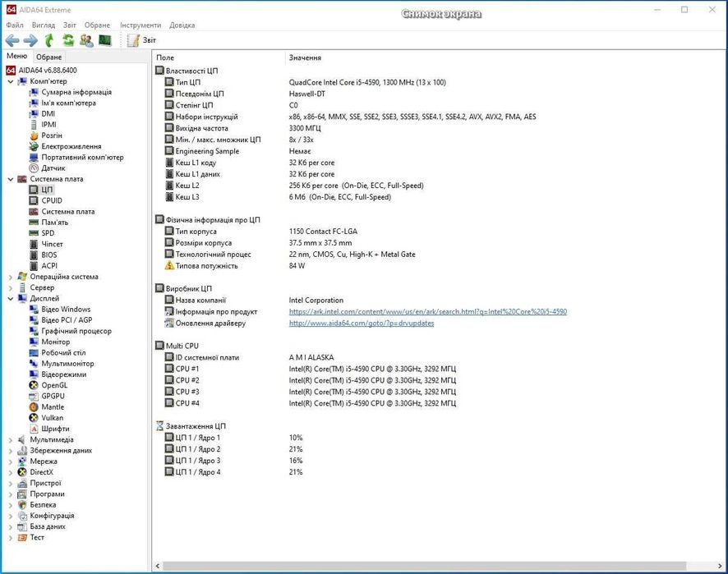Image resolution: width=728 pixels, height=574 pixels.
Task: Select the OpenGL tree item
Action: 54,385
